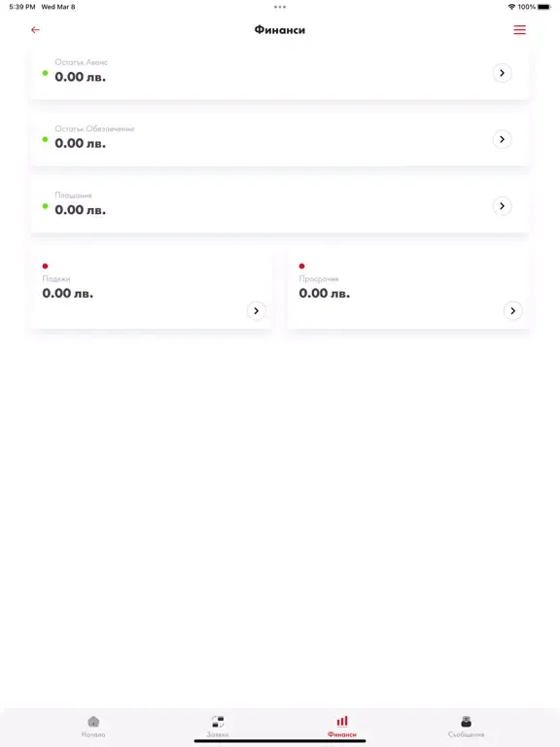Switch to the Заявки tab
This screenshot has height=747, width=560.
(x=218, y=727)
